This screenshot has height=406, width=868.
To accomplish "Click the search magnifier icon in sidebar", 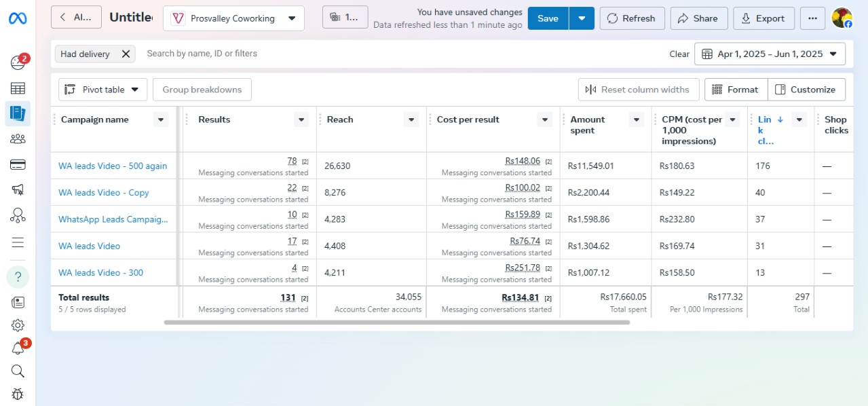I will pos(18,371).
